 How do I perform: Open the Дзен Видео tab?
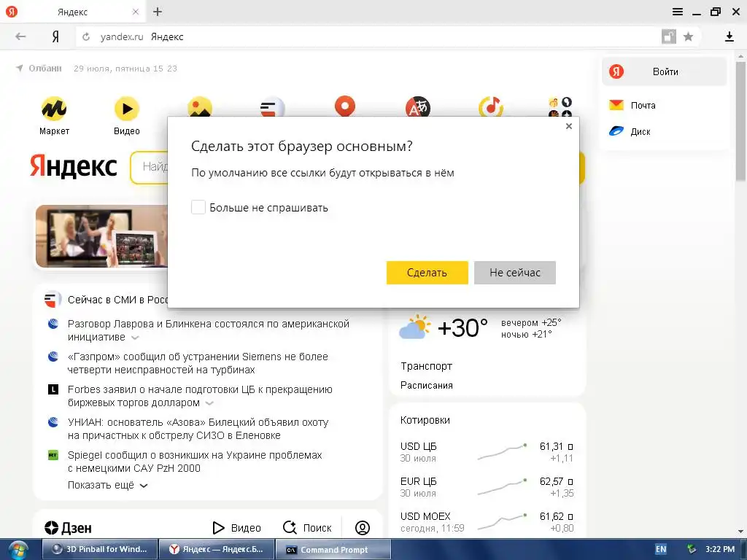point(236,528)
